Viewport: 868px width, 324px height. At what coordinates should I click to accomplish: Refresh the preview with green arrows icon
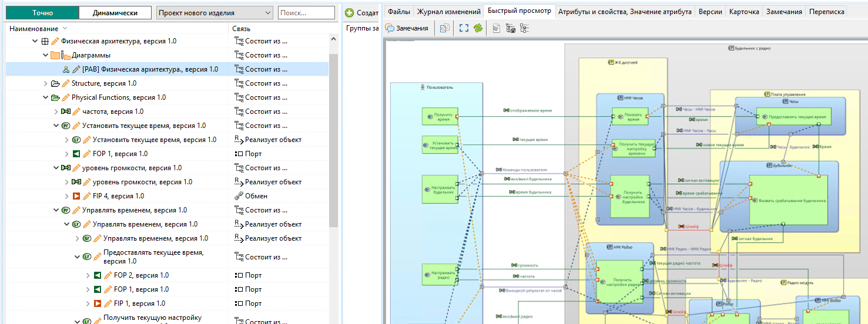[478, 28]
